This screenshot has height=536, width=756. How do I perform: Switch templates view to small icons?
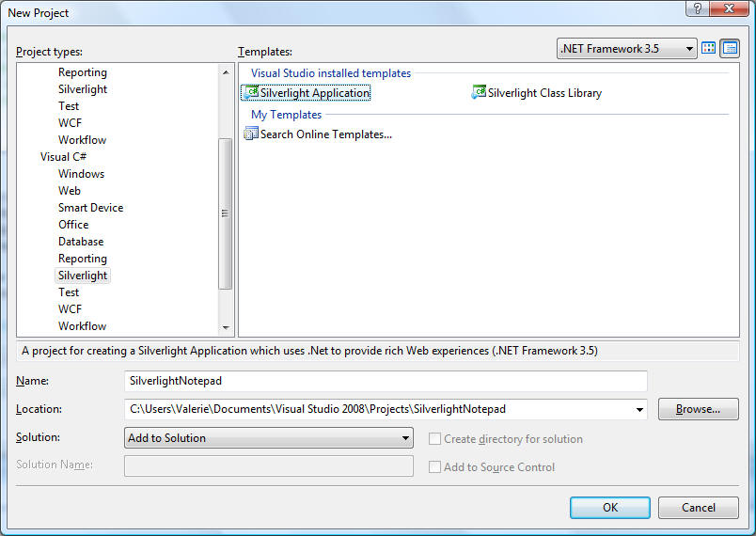[x=730, y=48]
